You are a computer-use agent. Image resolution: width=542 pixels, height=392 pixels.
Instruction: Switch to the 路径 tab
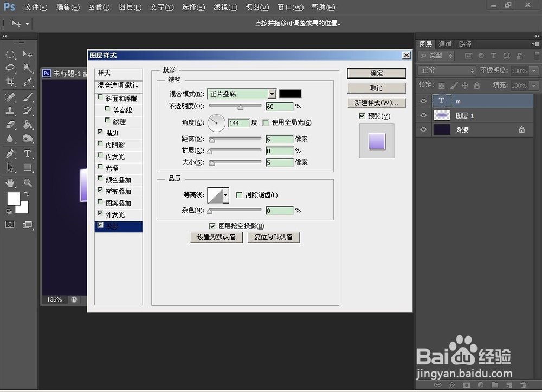click(465, 44)
